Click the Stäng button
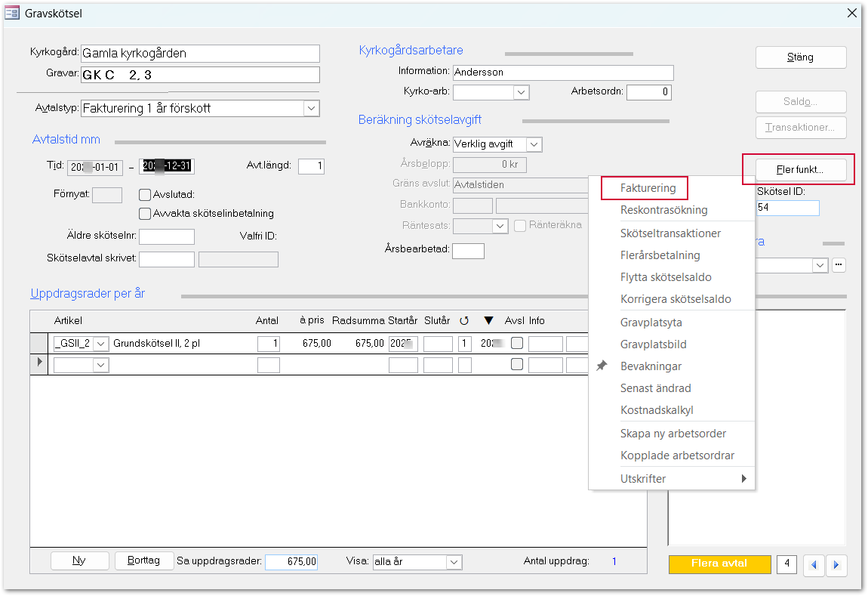Image resolution: width=868 pixels, height=596 pixels. point(800,57)
